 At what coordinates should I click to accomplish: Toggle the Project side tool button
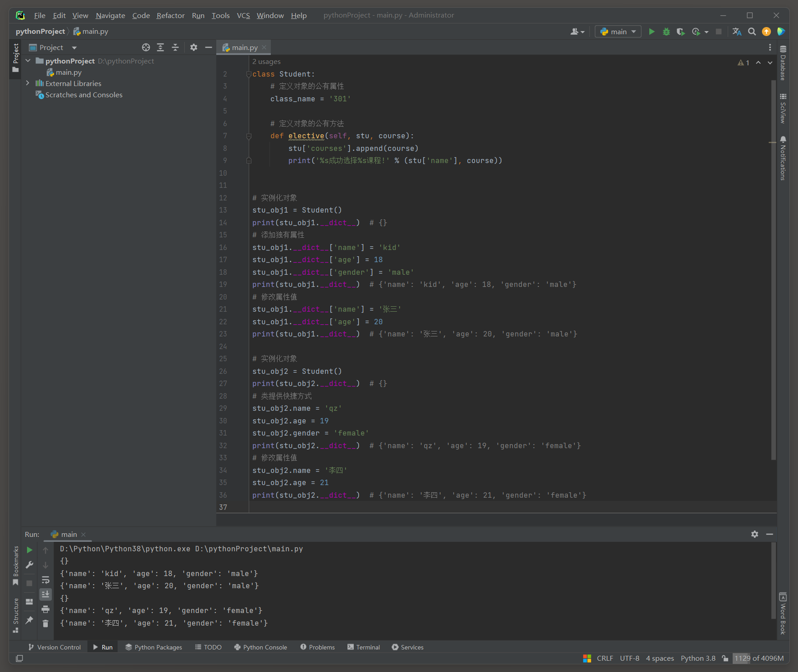pyautogui.click(x=16, y=58)
